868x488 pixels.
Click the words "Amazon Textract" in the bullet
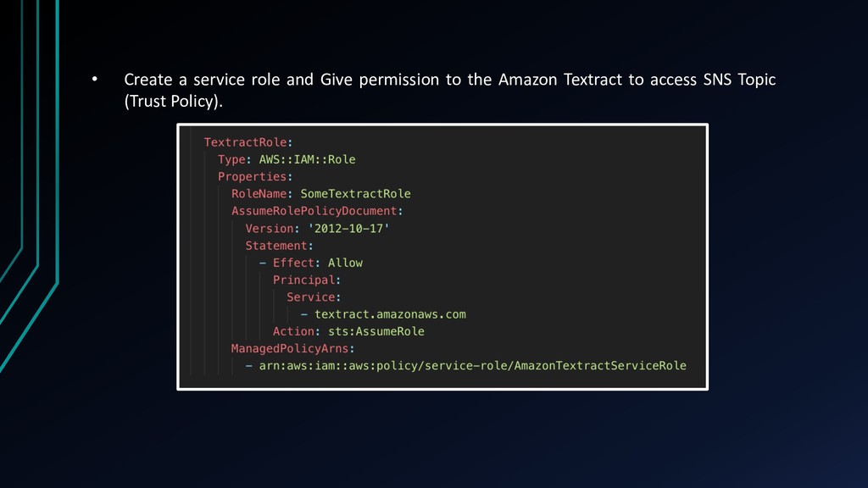(x=559, y=80)
